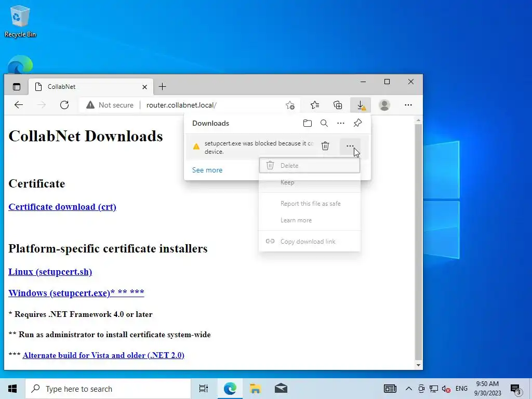The image size is (532, 399).
Task: Open the Certificate download (crt) link
Action: (x=62, y=207)
